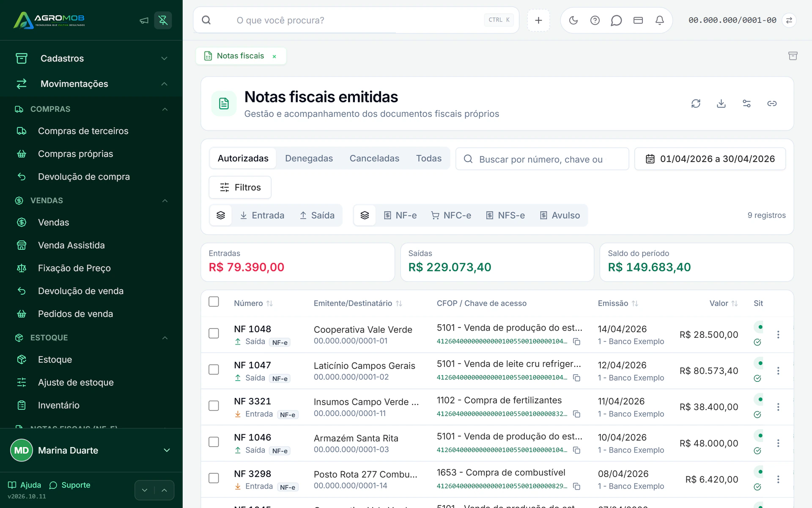Image resolution: width=812 pixels, height=508 pixels.
Task: Open the chat bubble icon in the top bar
Action: 616,20
